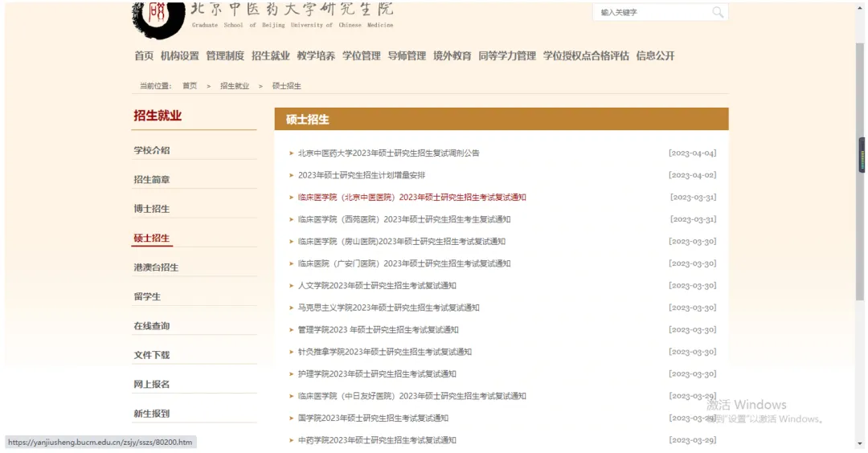Click 首页 in the breadcrumb
Screen dimensions: 868x453
(x=190, y=86)
